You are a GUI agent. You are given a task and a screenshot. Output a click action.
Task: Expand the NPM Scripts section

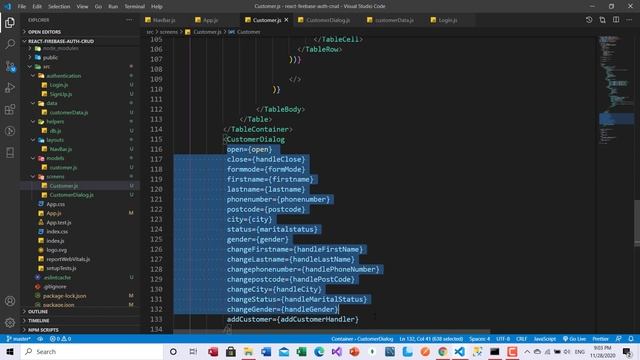80,329
